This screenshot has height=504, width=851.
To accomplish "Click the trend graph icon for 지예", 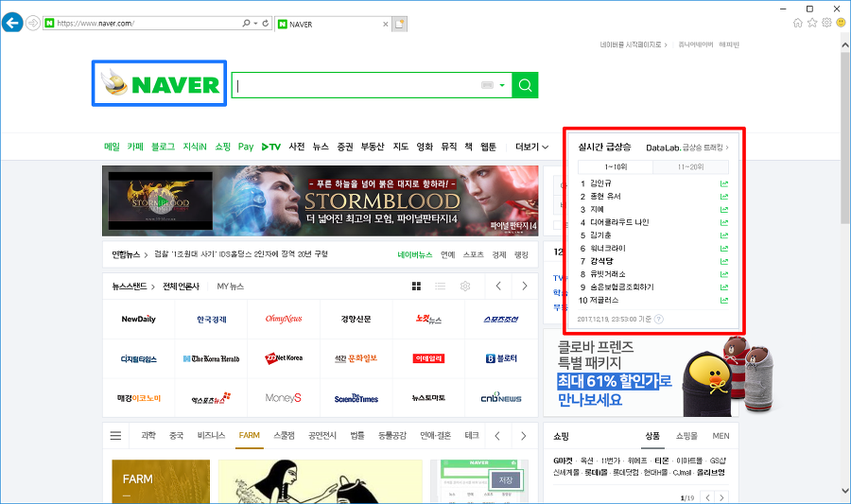I will click(724, 209).
